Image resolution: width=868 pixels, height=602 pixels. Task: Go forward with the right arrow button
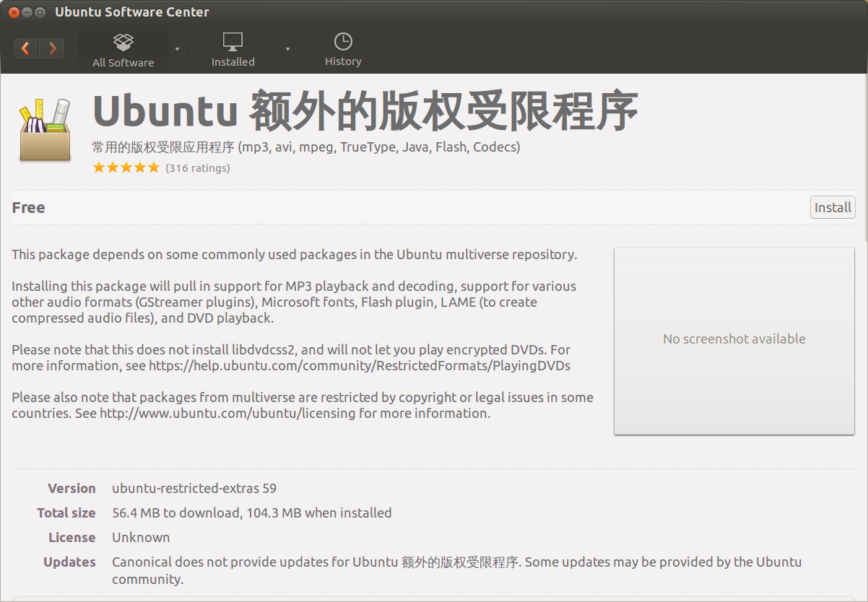[52, 48]
